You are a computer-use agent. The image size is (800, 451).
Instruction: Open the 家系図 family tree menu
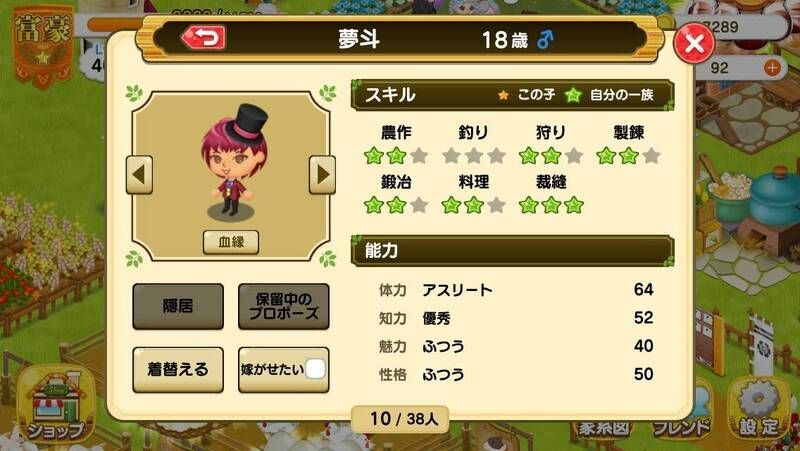point(604,428)
